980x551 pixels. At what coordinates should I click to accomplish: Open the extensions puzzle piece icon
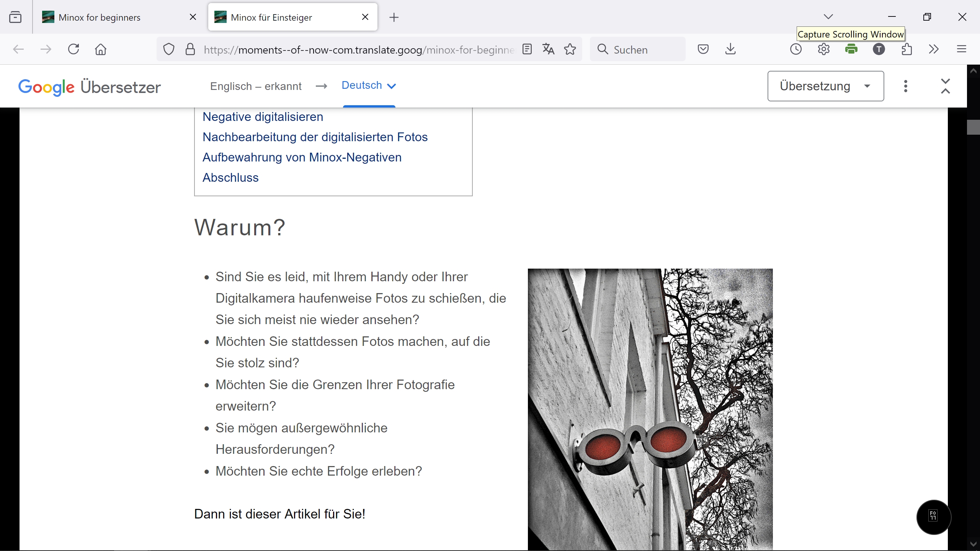click(x=906, y=49)
